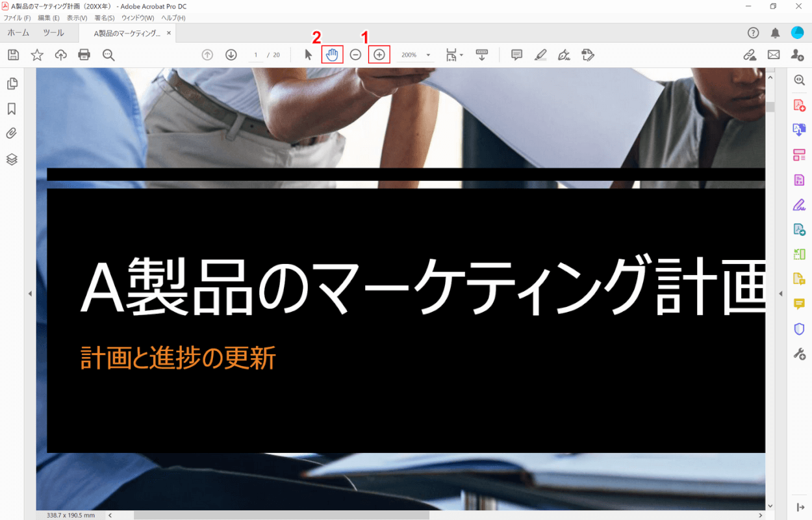The width and height of the screenshot is (812, 520).
Task: Collapse the right tools pane arrow
Action: click(781, 294)
